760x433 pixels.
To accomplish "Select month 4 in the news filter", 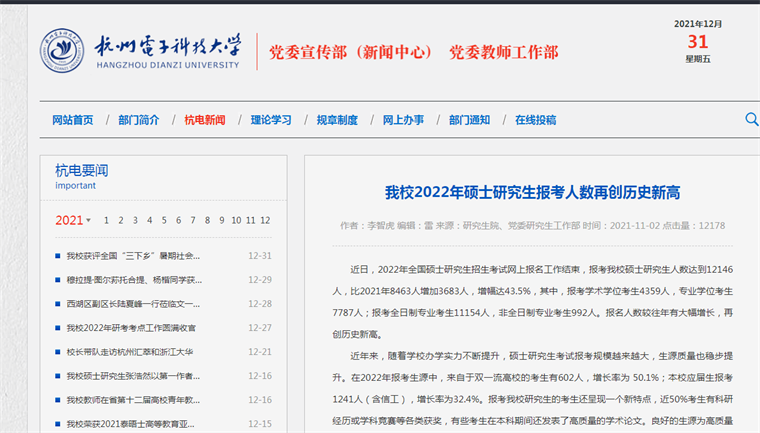I will coord(150,220).
